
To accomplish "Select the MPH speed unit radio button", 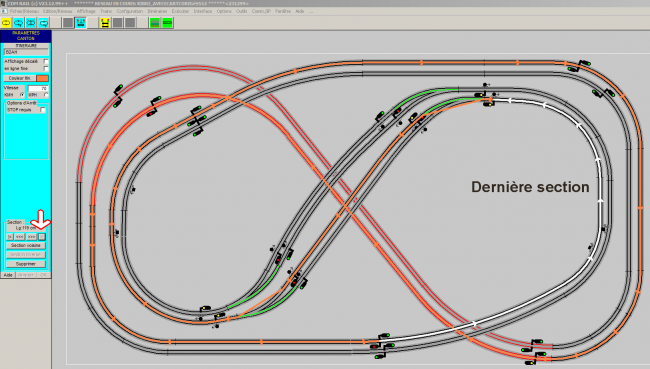I will [x=46, y=95].
